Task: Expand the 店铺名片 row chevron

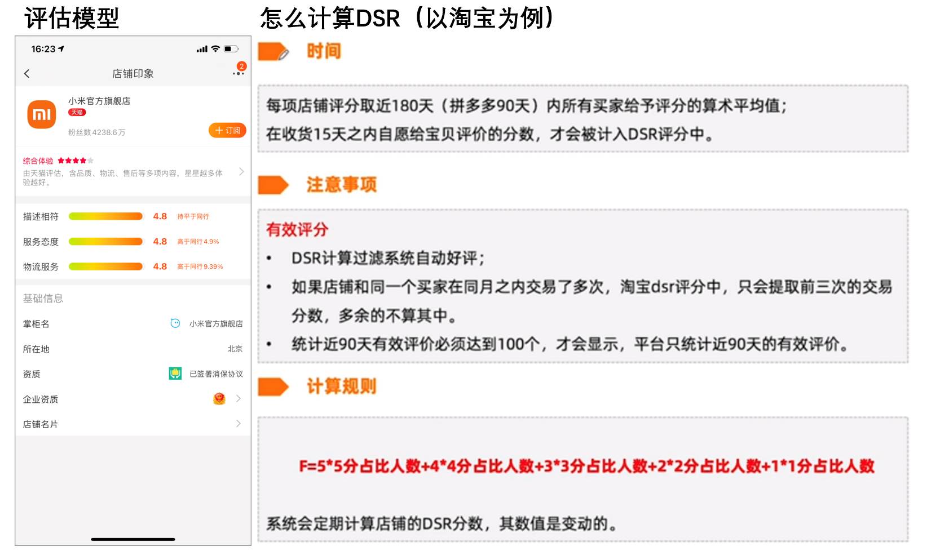Action: coord(239,424)
